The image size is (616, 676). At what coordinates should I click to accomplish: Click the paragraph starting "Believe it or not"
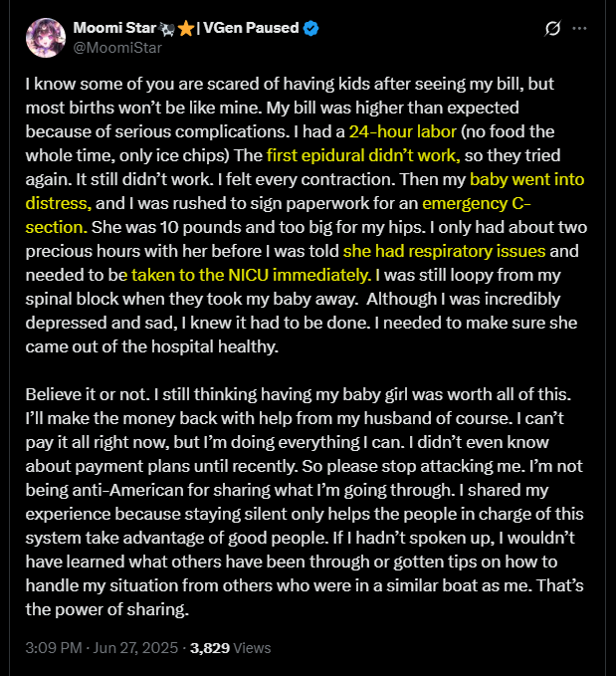(305, 502)
